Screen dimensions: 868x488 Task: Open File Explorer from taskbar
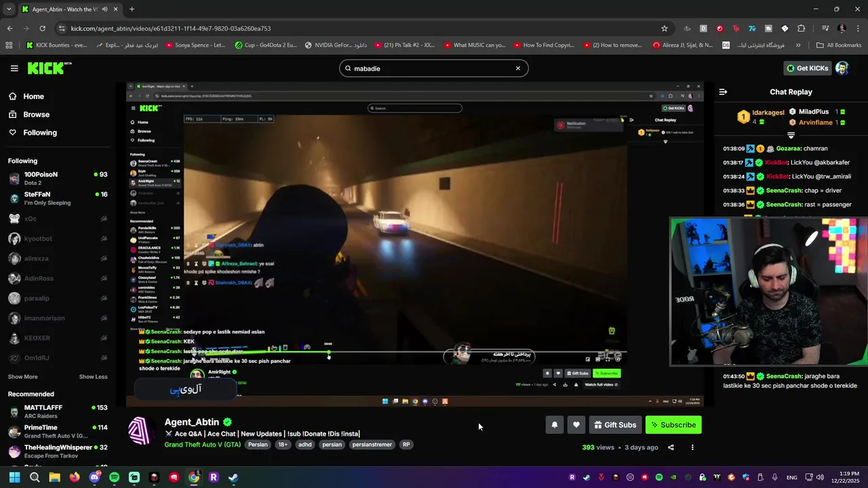(x=54, y=477)
